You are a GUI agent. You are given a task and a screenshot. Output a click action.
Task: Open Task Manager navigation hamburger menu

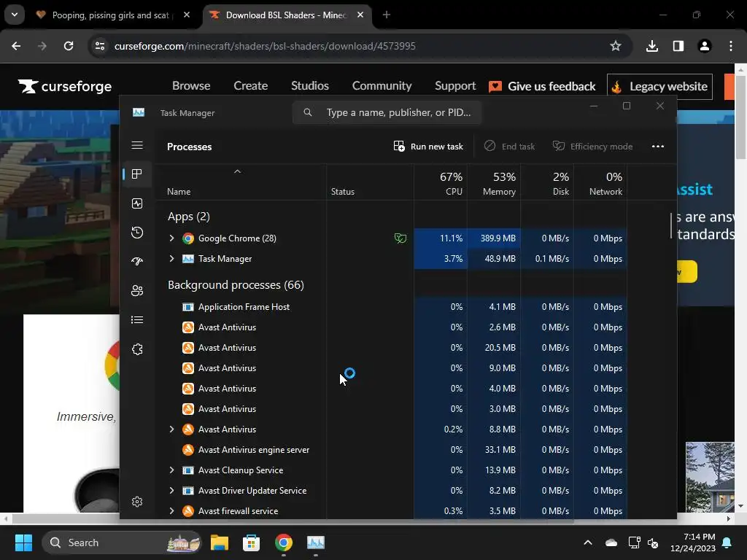tap(137, 145)
